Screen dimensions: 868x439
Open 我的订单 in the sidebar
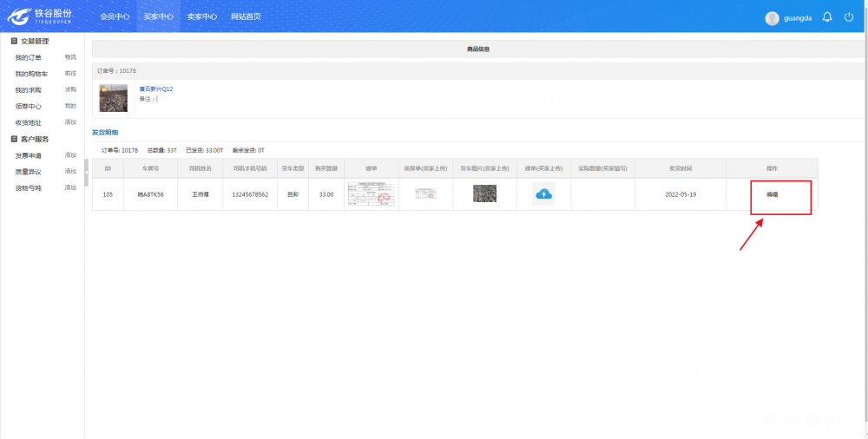pos(28,57)
